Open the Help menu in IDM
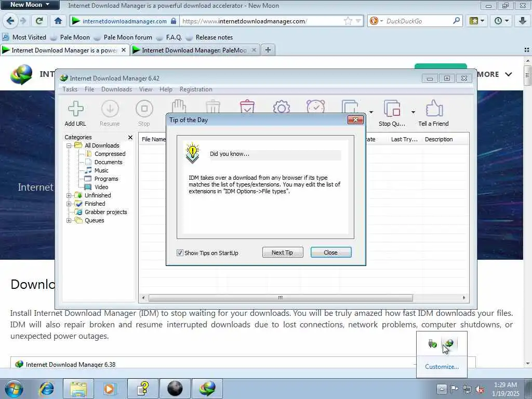 (166, 89)
